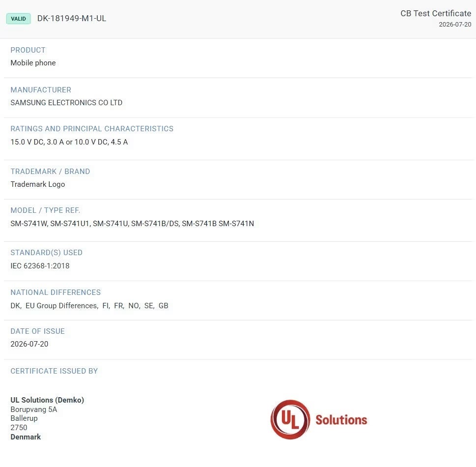
Task: Select the header date 2026-07-20
Action: 455,24
